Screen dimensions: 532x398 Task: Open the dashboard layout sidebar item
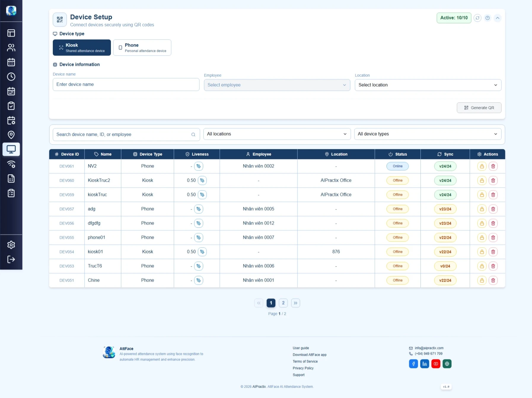[11, 33]
